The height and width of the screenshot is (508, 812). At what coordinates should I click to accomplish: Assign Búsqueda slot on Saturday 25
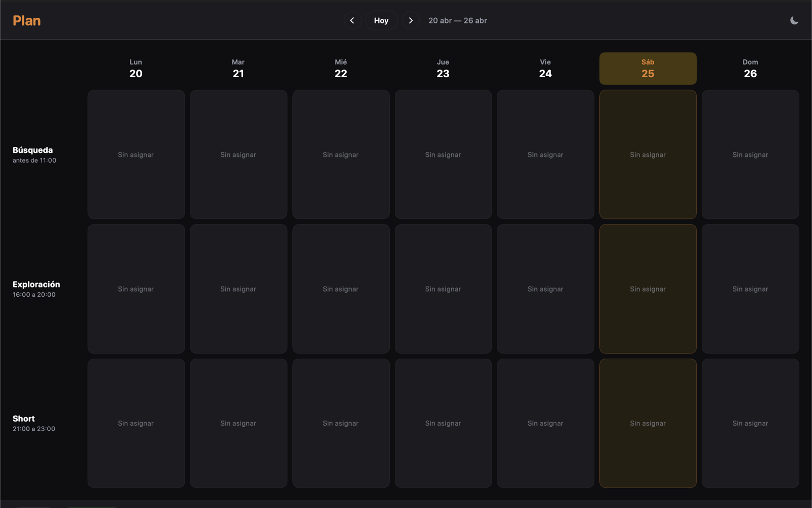pos(648,154)
